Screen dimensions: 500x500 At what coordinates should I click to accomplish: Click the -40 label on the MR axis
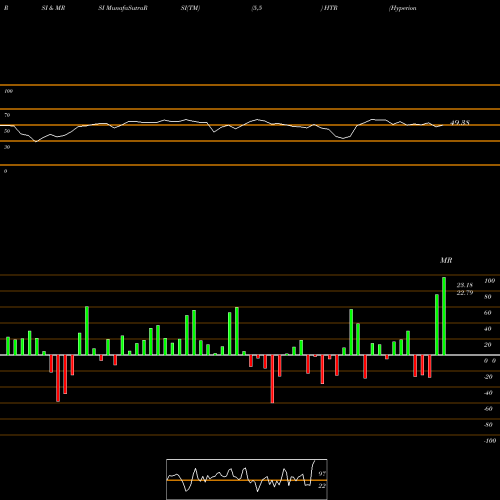click(488, 393)
